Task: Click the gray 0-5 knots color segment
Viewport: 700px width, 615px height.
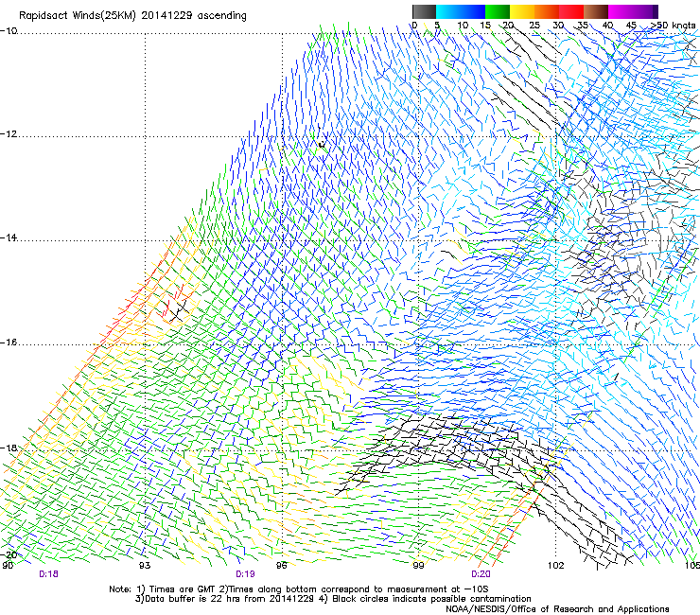Action: [x=424, y=11]
